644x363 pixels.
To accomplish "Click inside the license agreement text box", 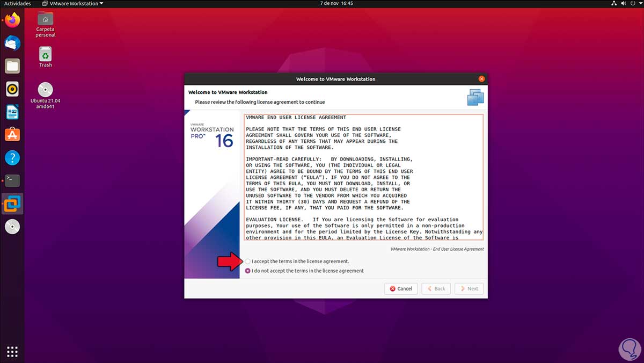I will 364,177.
